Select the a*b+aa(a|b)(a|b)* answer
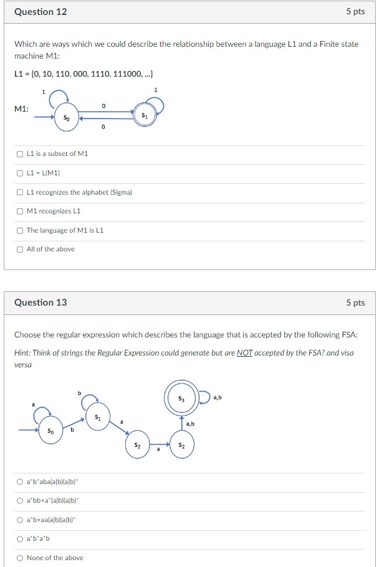Screen dimensions: 392x567 [x=19, y=519]
